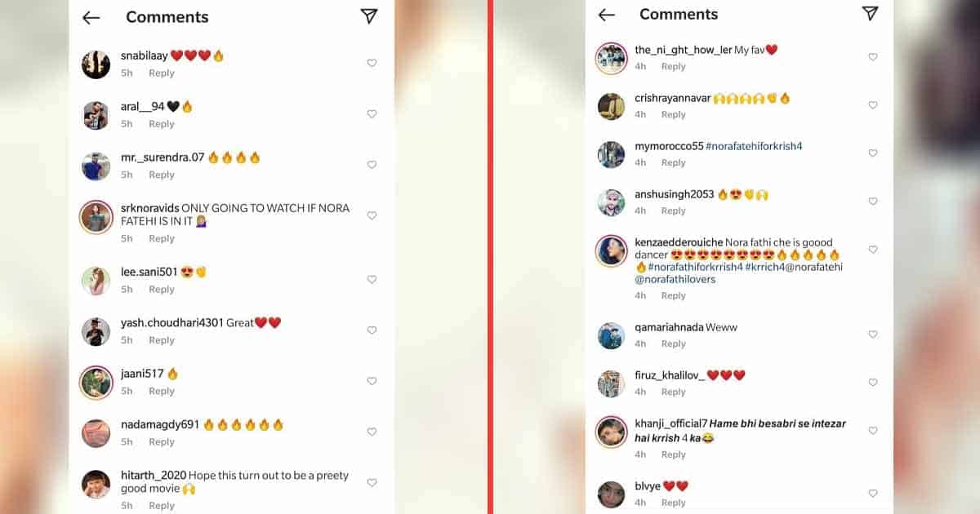View jaani517's profile picture
The height and width of the screenshot is (514, 980).
(96, 383)
